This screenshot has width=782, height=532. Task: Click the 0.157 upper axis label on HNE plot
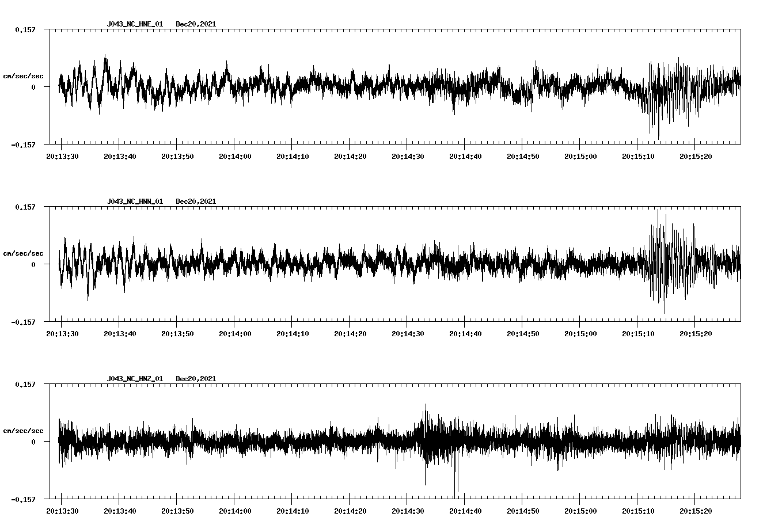click(x=25, y=29)
